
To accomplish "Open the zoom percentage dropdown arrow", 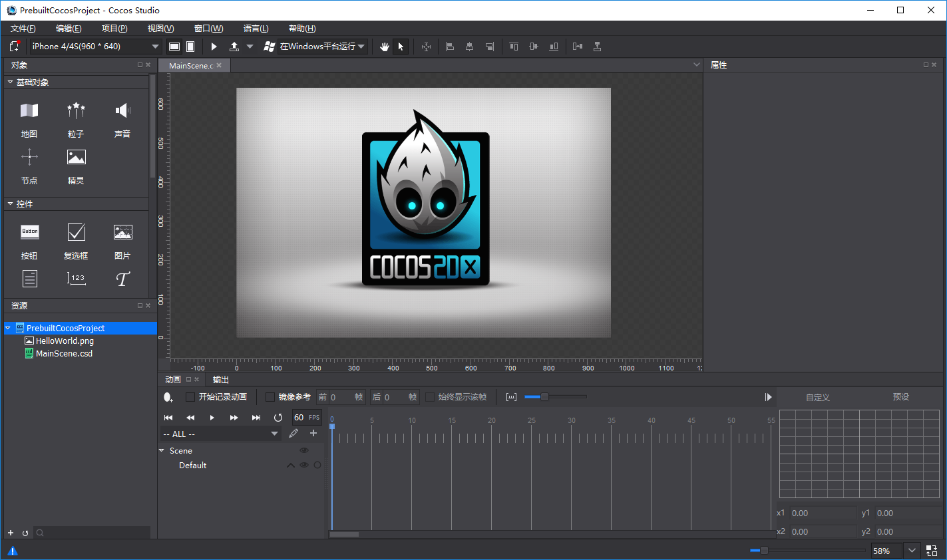I will point(912,551).
